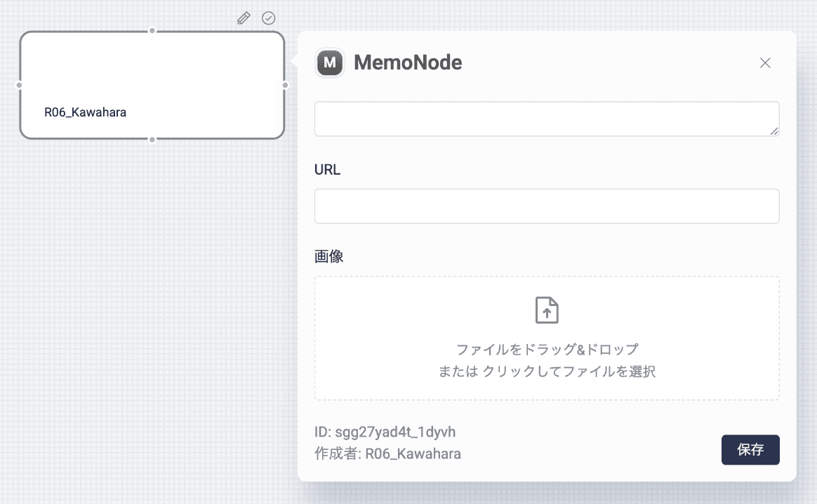The height and width of the screenshot is (504, 817).
Task: Click the node's bottom connection handle
Action: point(152,140)
